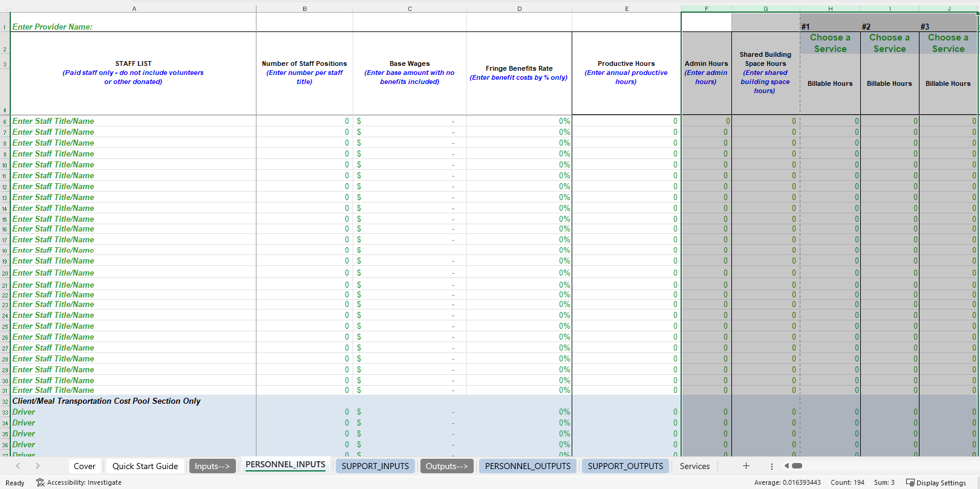Image resolution: width=980 pixels, height=489 pixels.
Task: Switch to Quick Start Guide sheet
Action: pyautogui.click(x=145, y=466)
